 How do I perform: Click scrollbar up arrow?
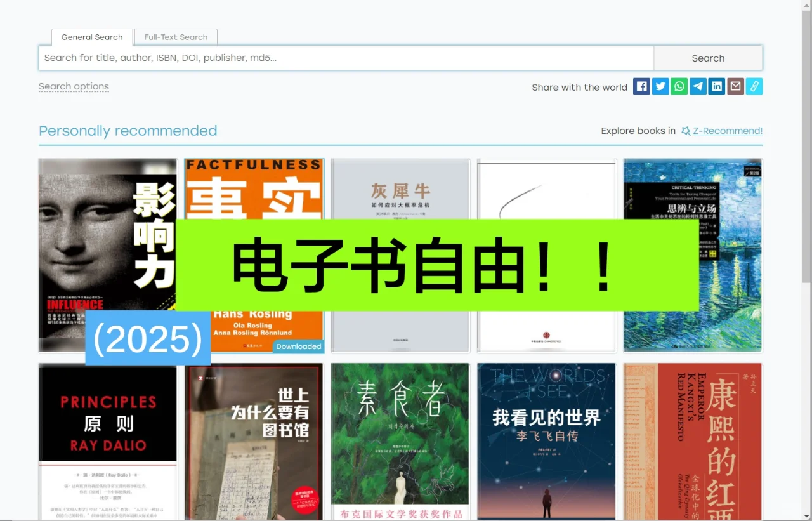click(806, 4)
